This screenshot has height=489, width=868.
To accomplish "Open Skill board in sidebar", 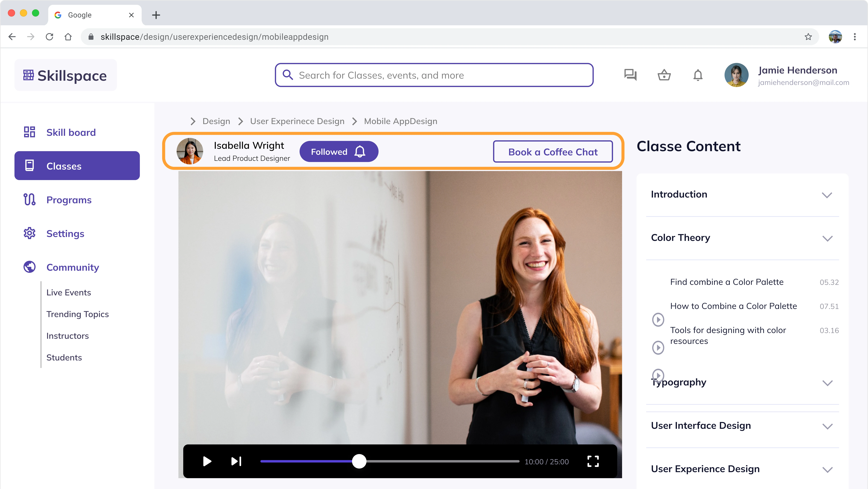I will [x=71, y=132].
